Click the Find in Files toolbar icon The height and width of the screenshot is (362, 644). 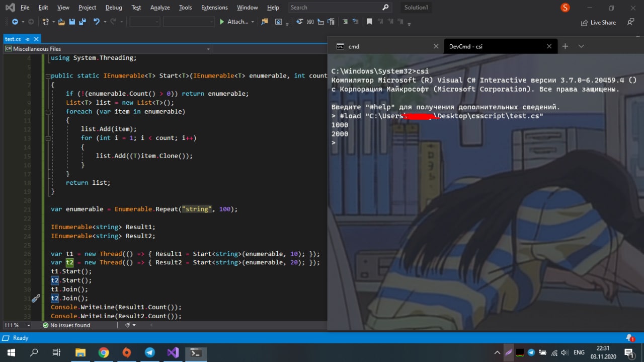click(x=265, y=22)
